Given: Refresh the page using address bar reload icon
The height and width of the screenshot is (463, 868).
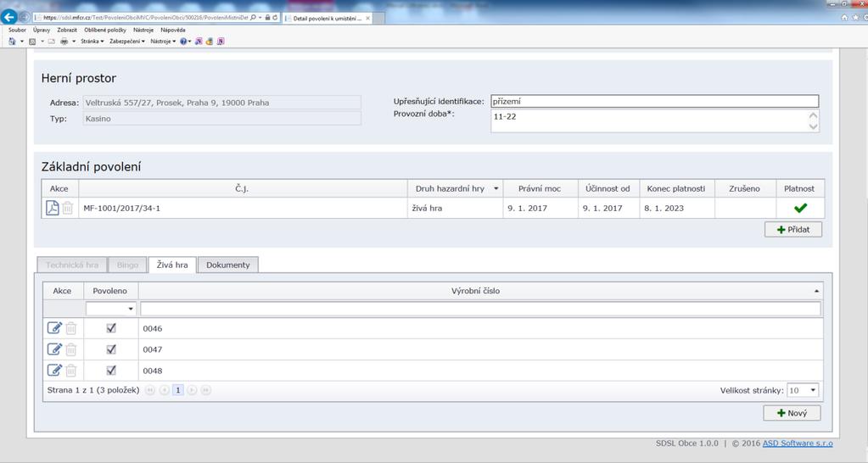Looking at the screenshot, I should [x=275, y=18].
